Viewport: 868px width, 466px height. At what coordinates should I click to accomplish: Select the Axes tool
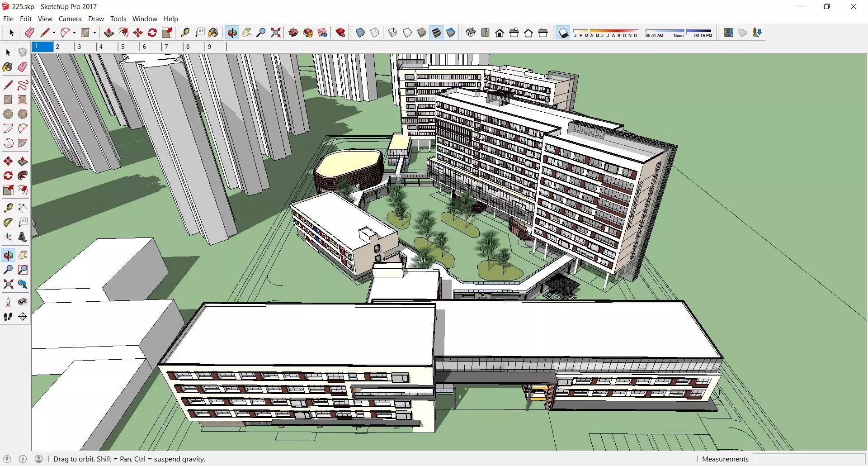pyautogui.click(x=8, y=237)
